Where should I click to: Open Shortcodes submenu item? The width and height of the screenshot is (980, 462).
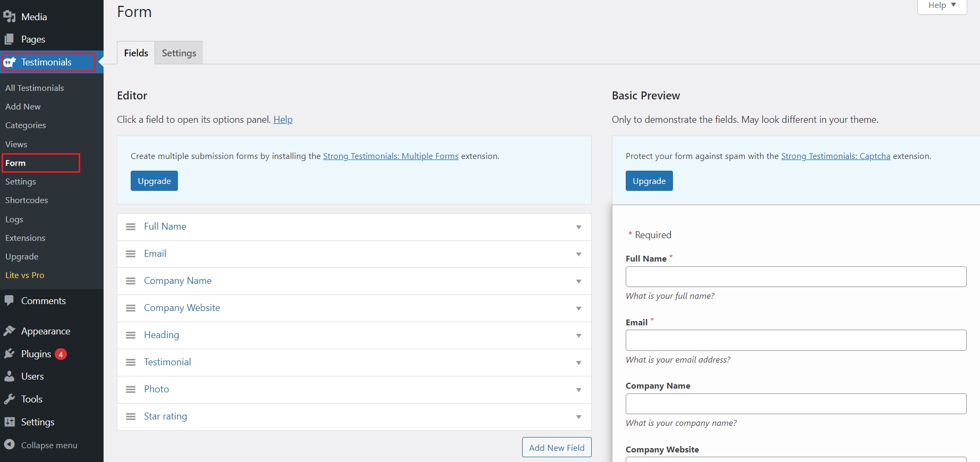click(27, 200)
